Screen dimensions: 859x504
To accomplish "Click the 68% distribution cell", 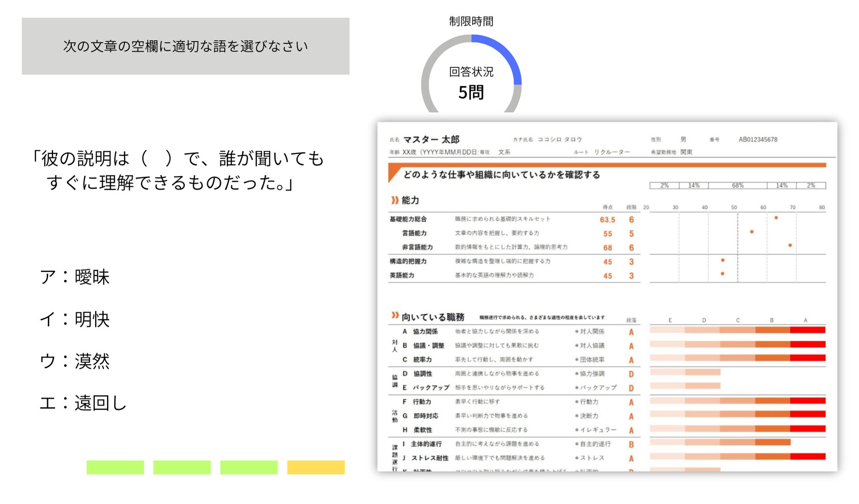I will click(737, 185).
